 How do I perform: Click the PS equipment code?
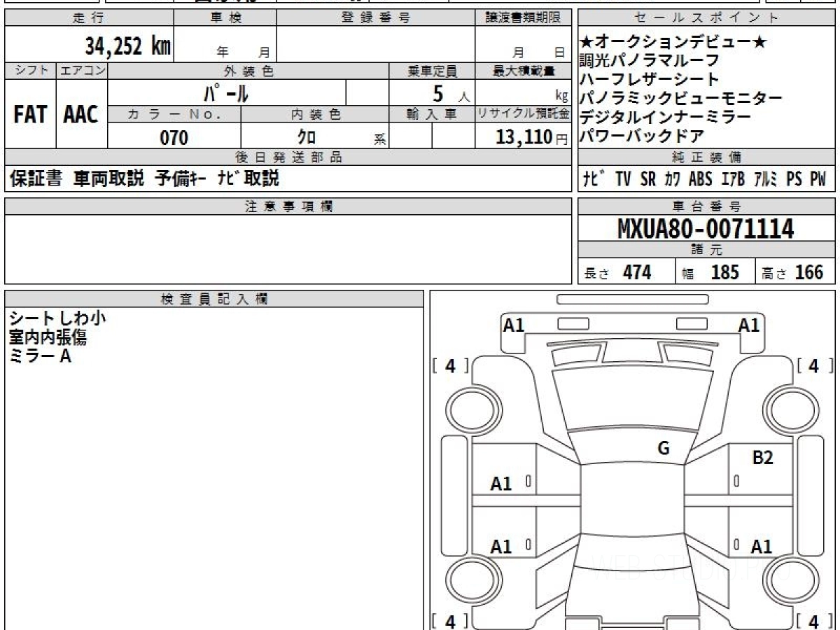pos(794,179)
